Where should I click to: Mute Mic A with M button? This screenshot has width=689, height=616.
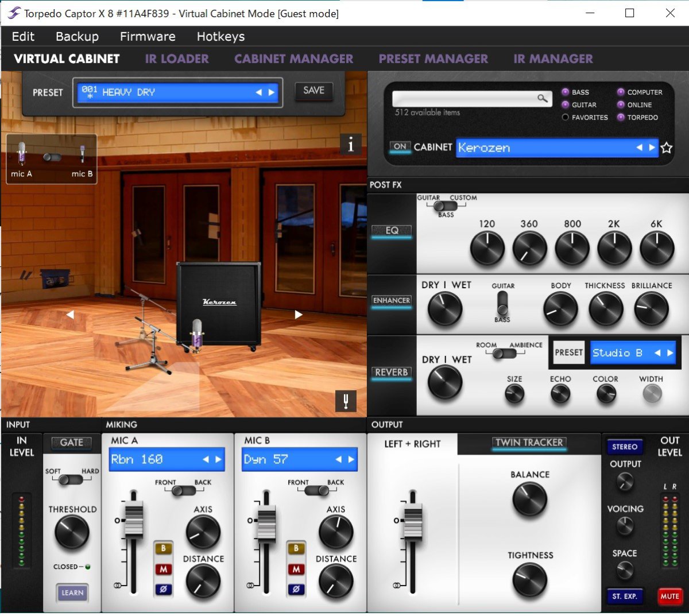click(x=163, y=569)
